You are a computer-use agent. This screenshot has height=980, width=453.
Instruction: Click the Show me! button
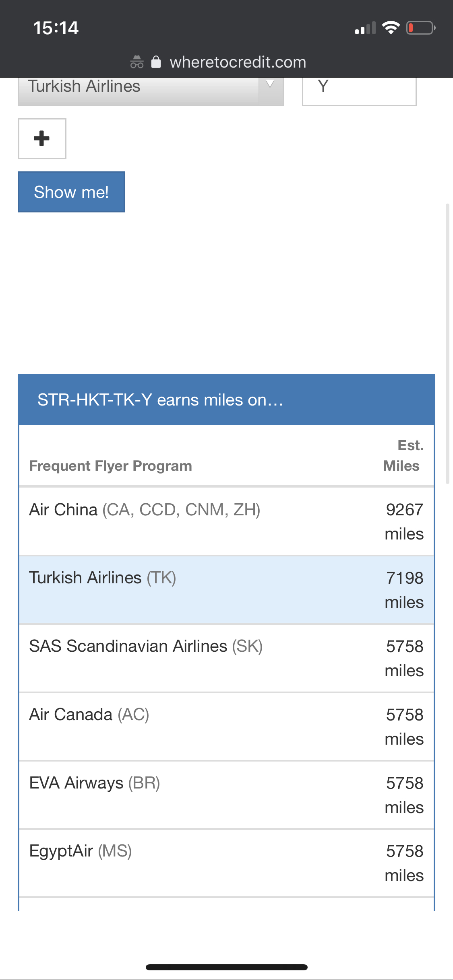pyautogui.click(x=71, y=192)
